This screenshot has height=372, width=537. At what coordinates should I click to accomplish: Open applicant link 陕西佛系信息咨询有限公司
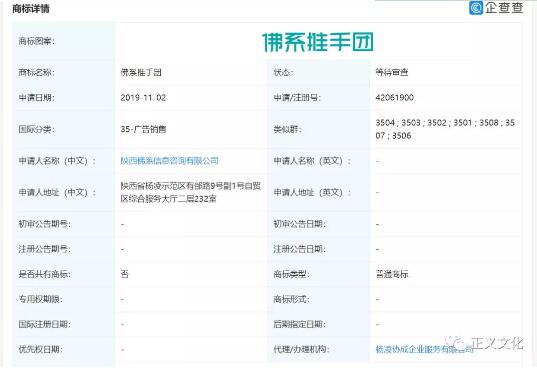[x=170, y=161]
